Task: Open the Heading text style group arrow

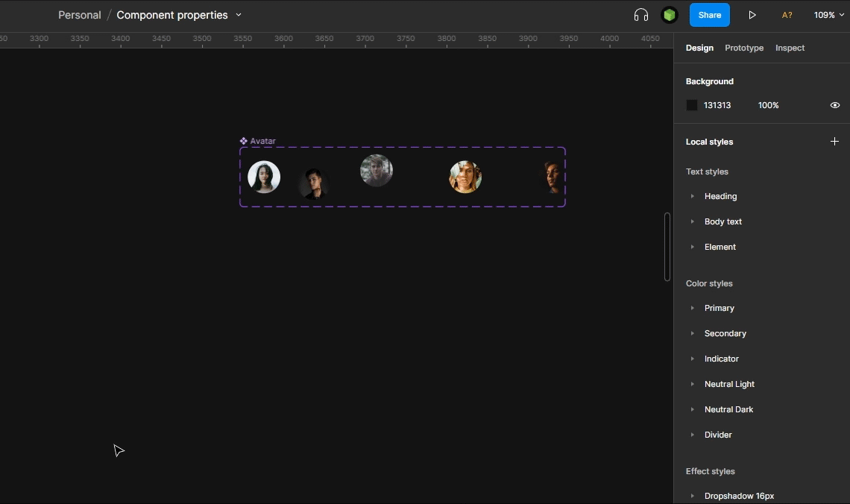Action: point(693,196)
